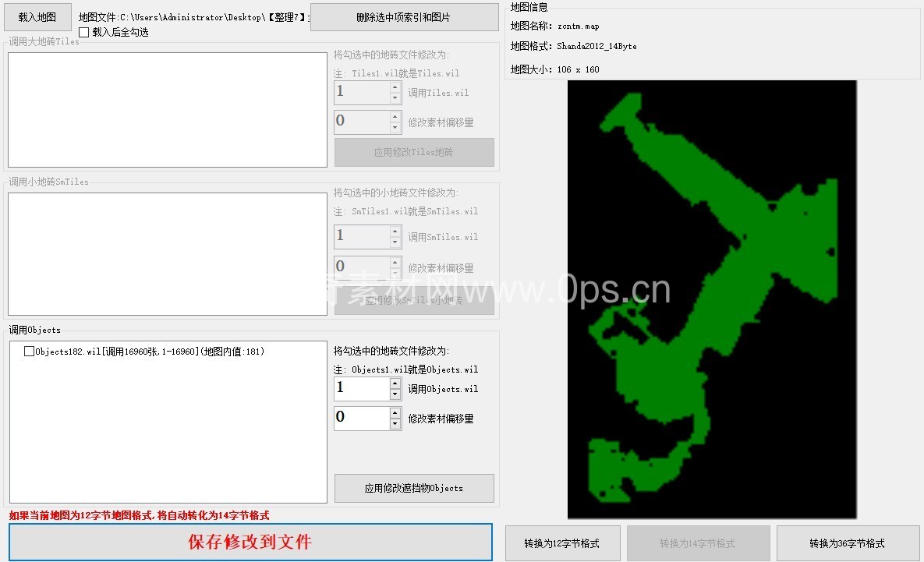The width and height of the screenshot is (924, 562).
Task: Enable the 载入后全勾选 checkbox
Action: pyautogui.click(x=84, y=33)
